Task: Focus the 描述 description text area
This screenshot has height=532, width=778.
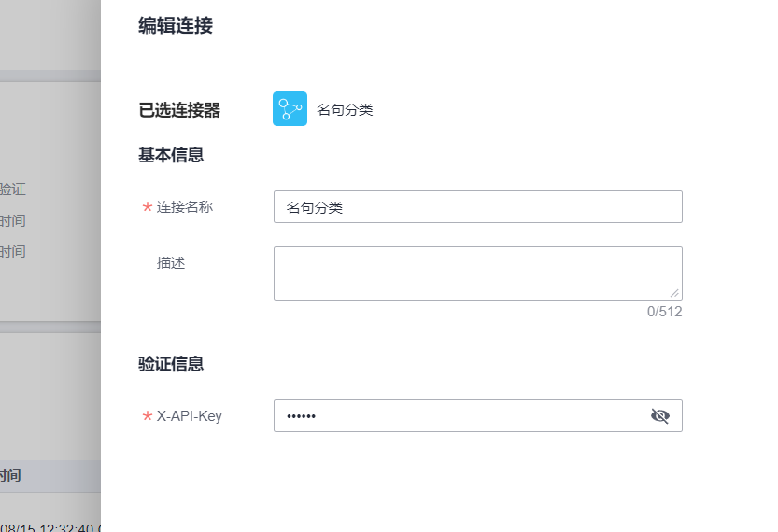Action: click(x=477, y=273)
